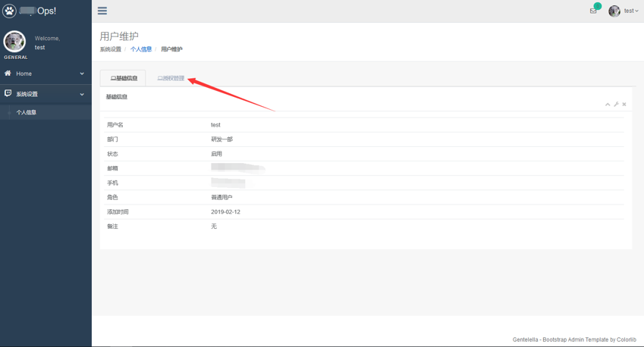This screenshot has width=644, height=347.
Task: Click the large profile picture in the sidebar
Action: coord(14,42)
